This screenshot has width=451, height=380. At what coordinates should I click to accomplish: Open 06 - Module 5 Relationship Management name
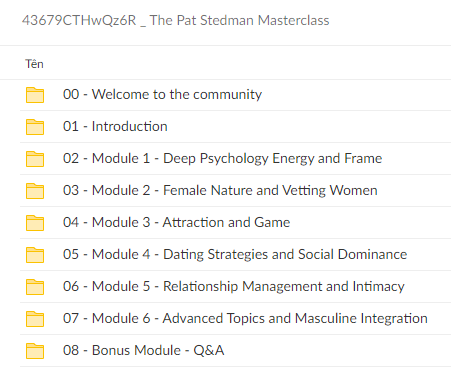[234, 287]
